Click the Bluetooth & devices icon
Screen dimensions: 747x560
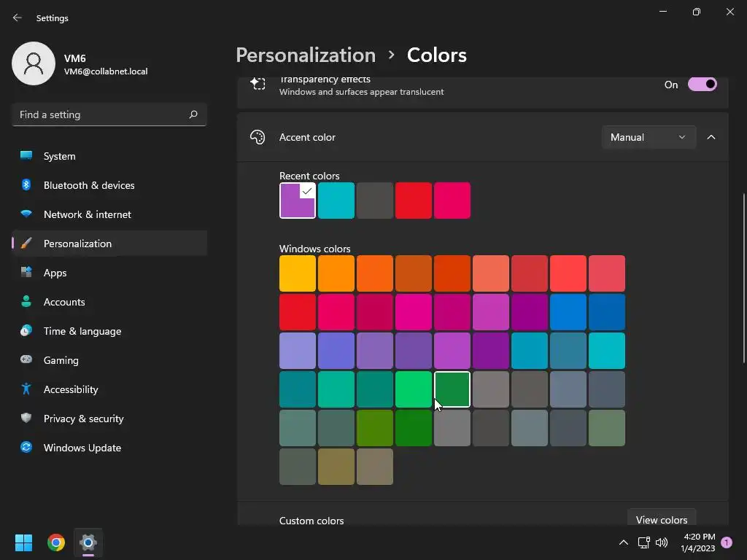26,185
